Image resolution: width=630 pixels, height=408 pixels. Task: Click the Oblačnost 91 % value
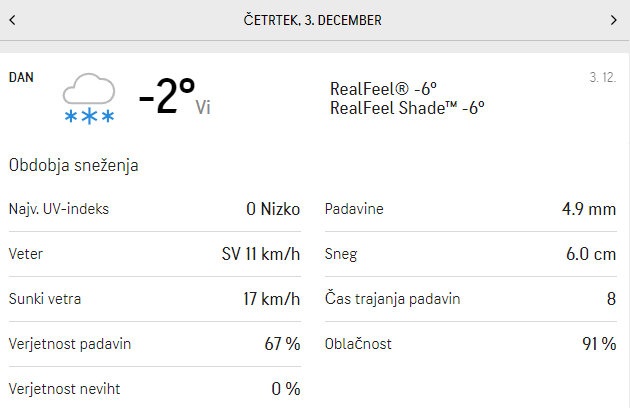click(x=599, y=344)
